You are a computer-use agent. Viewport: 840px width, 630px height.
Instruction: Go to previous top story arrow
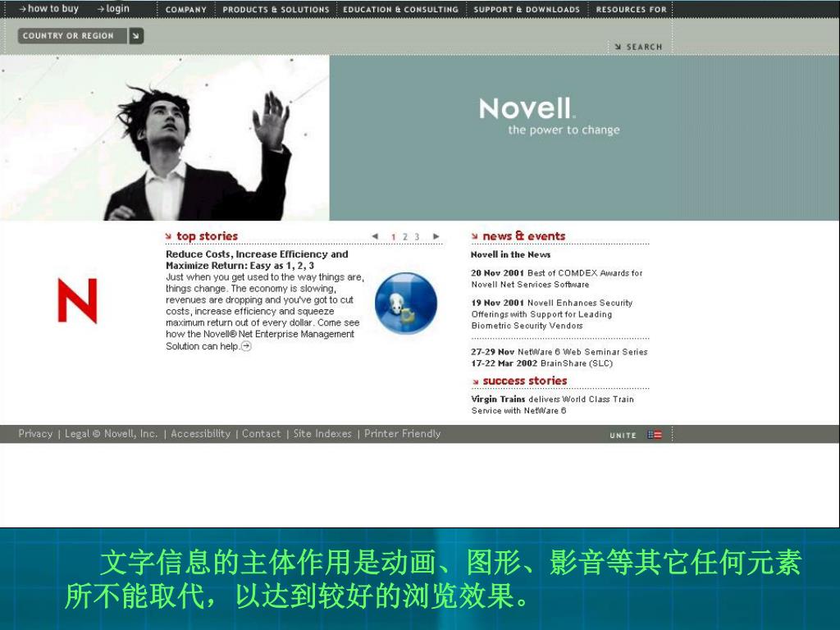coord(375,236)
